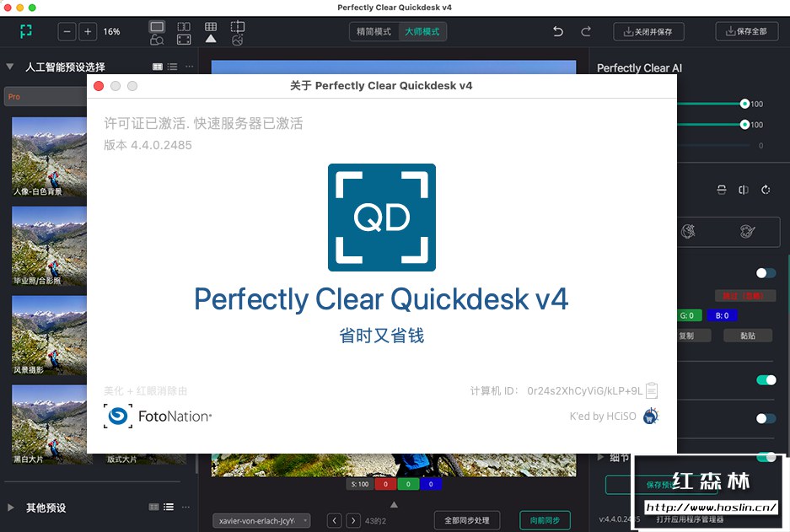Click the flip horizontal icon in right panel

click(x=743, y=190)
